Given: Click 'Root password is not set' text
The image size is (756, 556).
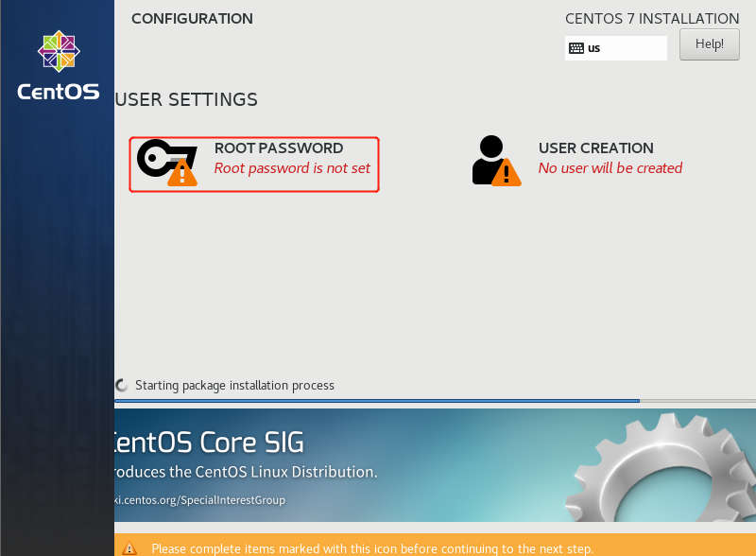Looking at the screenshot, I should [x=292, y=168].
